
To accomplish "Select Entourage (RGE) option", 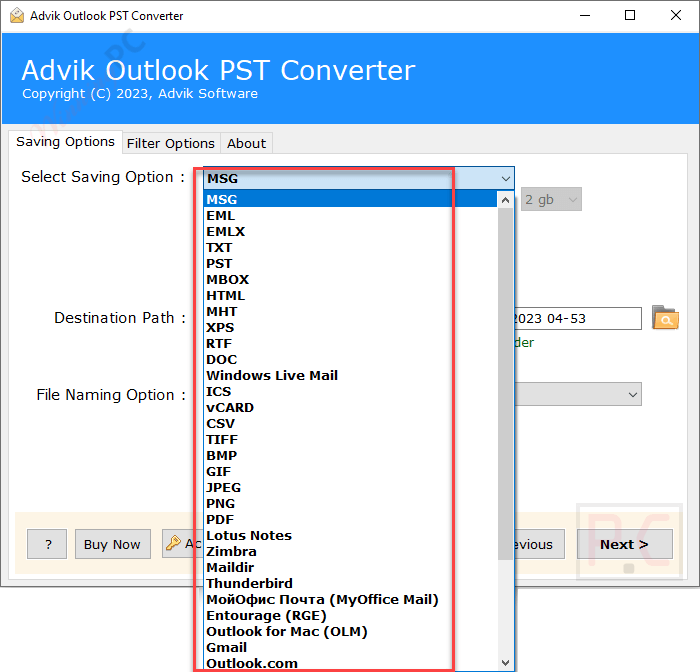I will [350, 616].
